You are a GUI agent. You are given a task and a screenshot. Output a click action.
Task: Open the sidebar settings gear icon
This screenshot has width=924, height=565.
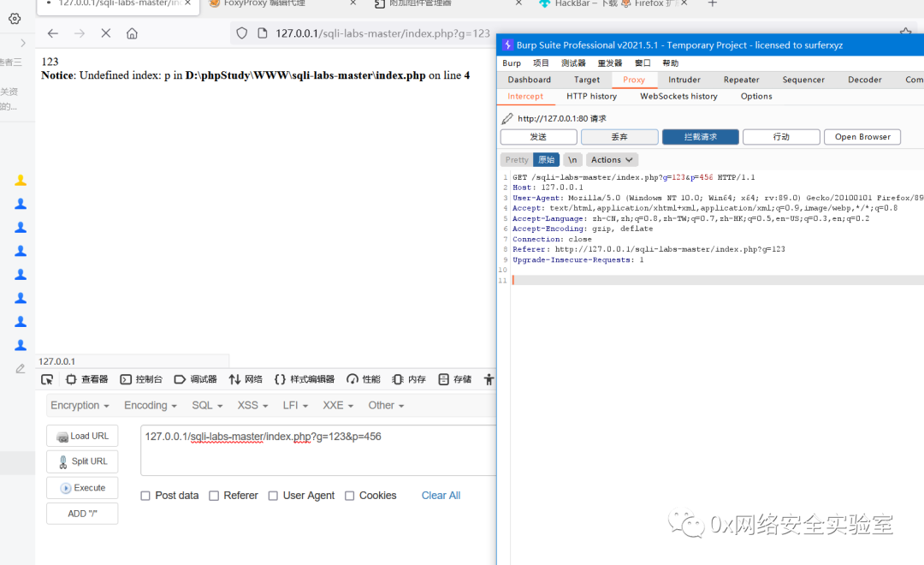tap(15, 19)
